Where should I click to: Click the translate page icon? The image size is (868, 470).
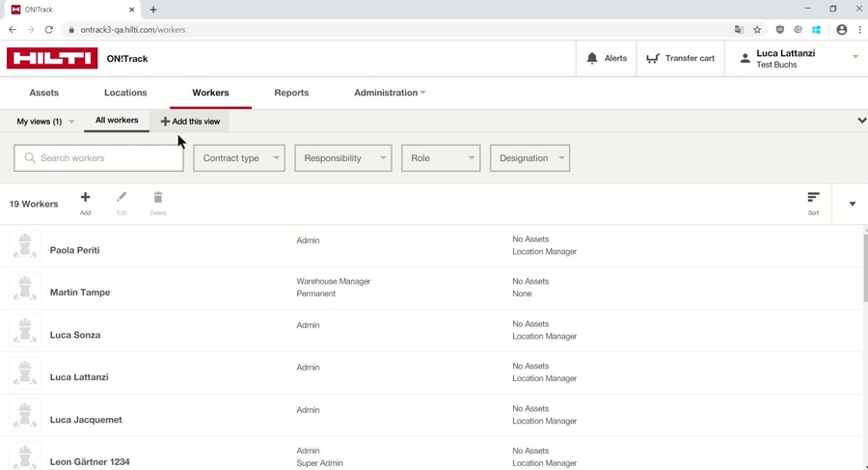pos(739,30)
